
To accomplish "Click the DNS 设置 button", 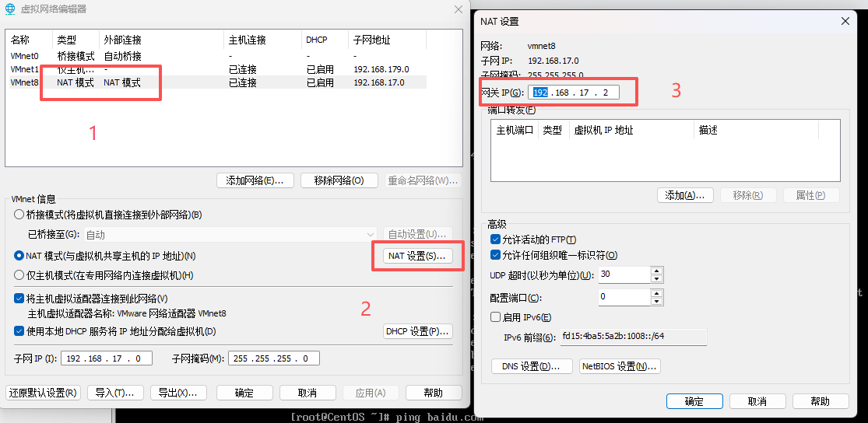I will pyautogui.click(x=532, y=366).
